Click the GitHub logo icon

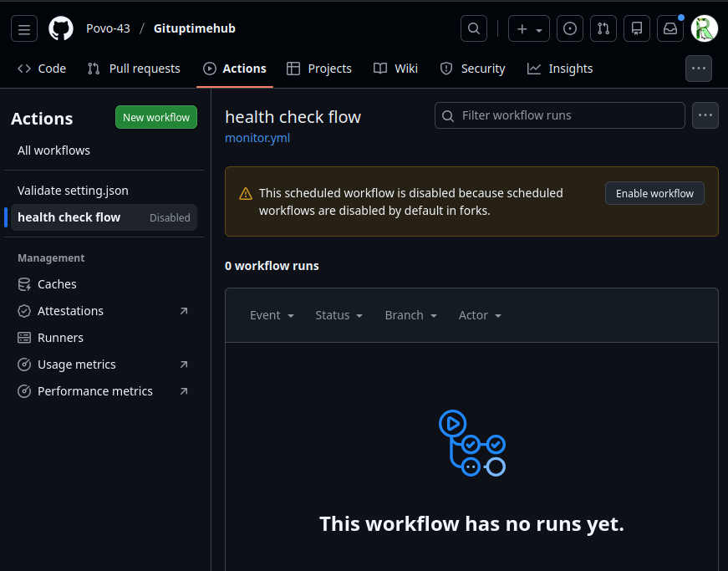point(61,28)
